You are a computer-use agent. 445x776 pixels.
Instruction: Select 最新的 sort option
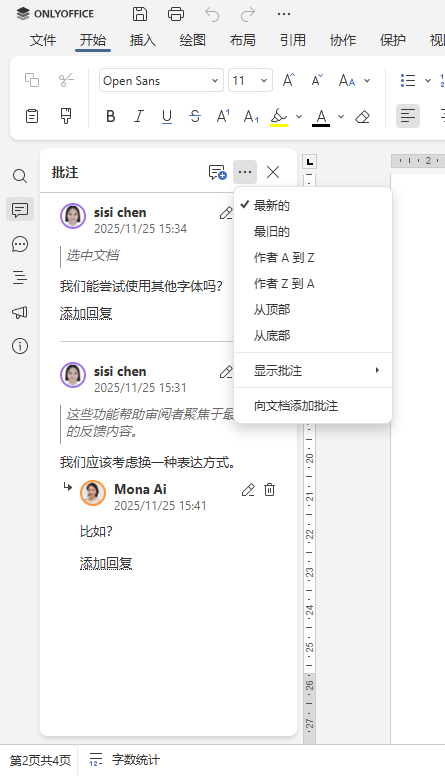313,205
